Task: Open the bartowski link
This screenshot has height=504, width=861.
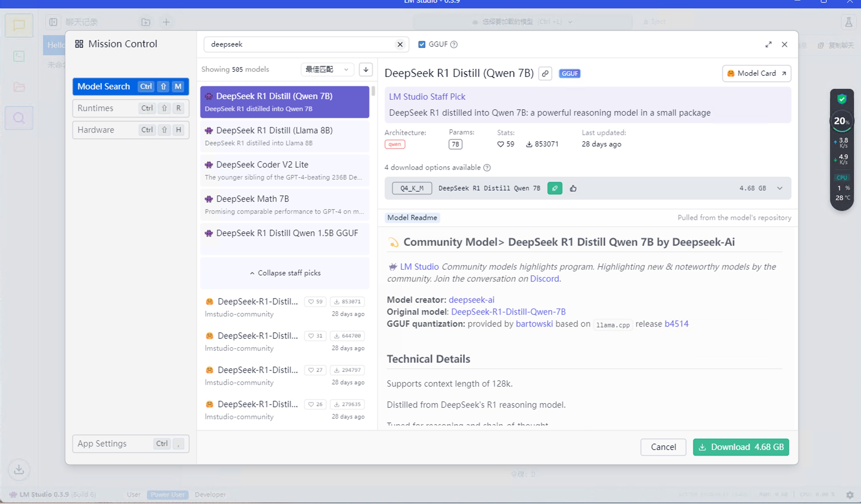Action: coord(534,324)
